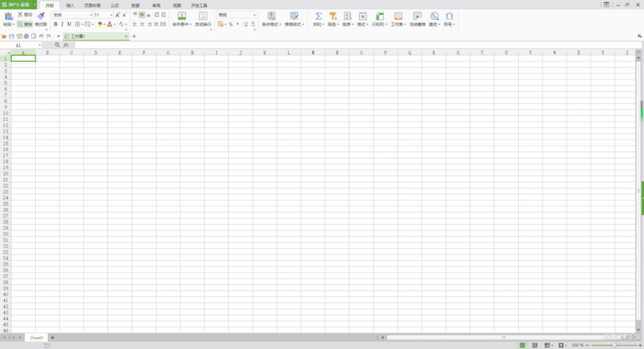Open the 公式 ribbon tab
The width and height of the screenshot is (644, 349).
114,5
